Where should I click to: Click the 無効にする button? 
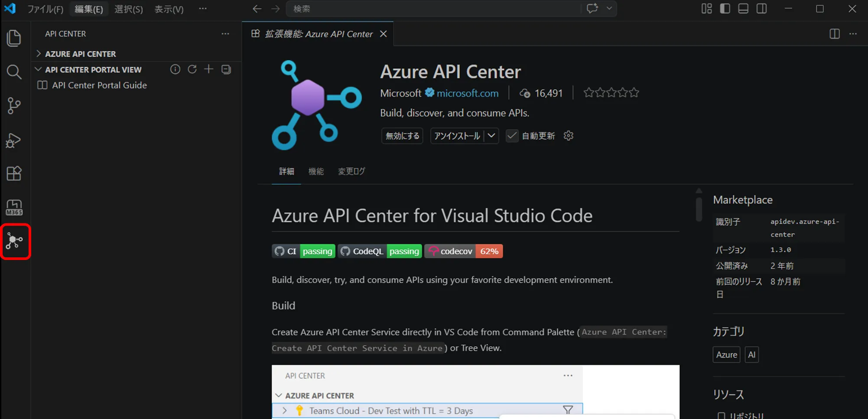pyautogui.click(x=402, y=136)
